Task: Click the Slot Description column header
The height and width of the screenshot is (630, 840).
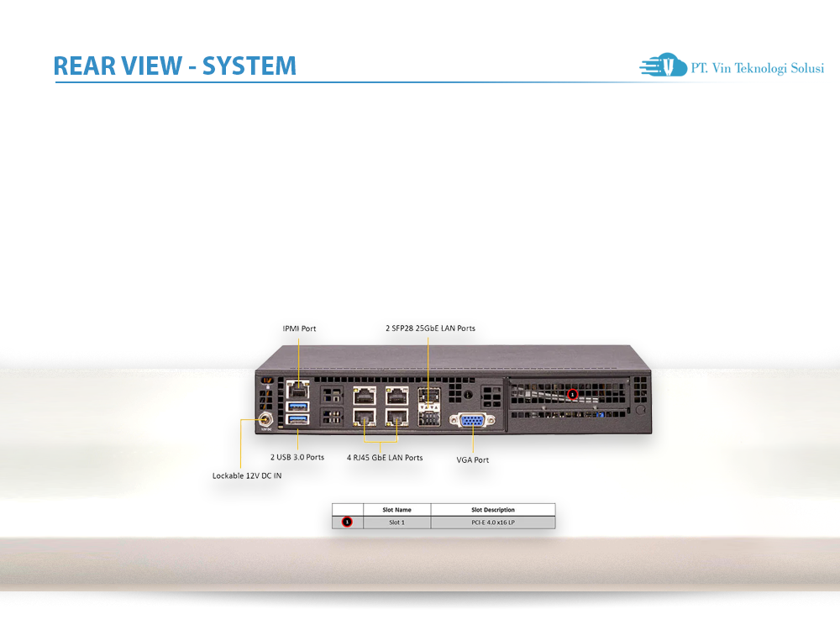Action: (493, 510)
